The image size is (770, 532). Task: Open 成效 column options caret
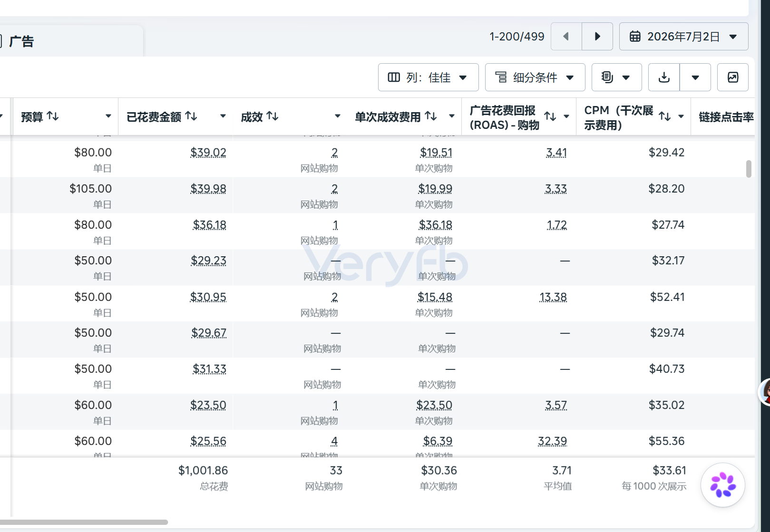click(x=338, y=116)
